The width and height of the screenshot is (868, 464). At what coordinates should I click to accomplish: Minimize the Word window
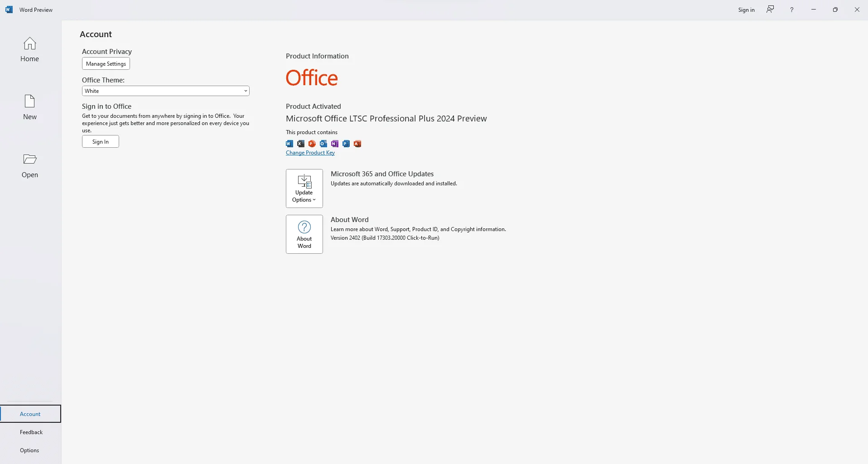click(x=814, y=10)
